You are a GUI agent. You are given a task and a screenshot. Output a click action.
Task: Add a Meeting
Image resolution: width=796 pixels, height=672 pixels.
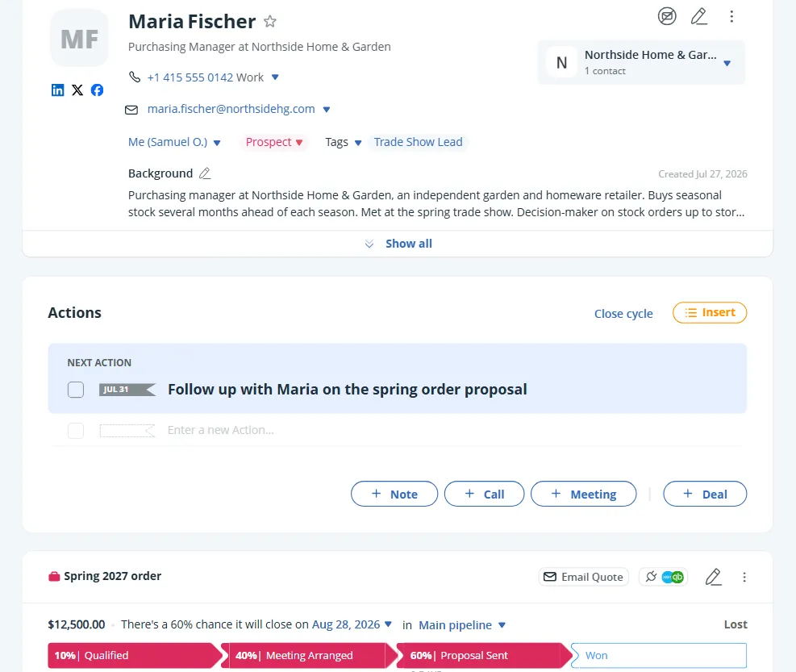[584, 494]
